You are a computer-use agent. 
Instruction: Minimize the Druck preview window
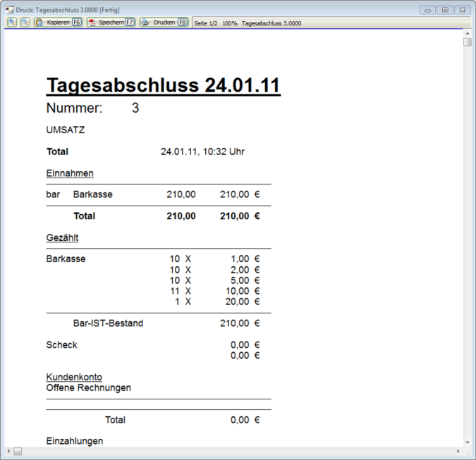point(428,10)
